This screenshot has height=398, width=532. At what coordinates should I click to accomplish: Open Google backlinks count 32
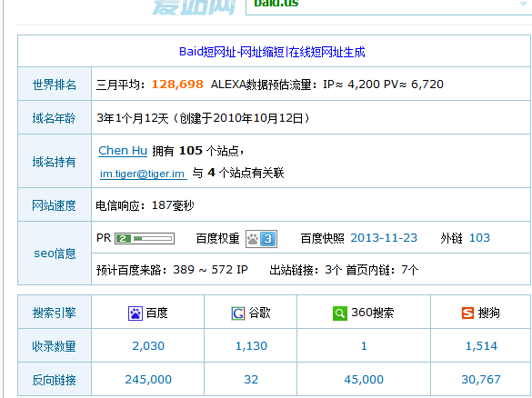251,380
